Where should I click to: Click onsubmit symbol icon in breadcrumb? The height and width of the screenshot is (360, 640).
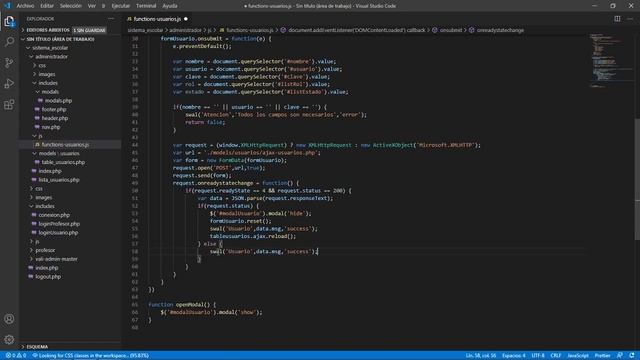point(435,30)
